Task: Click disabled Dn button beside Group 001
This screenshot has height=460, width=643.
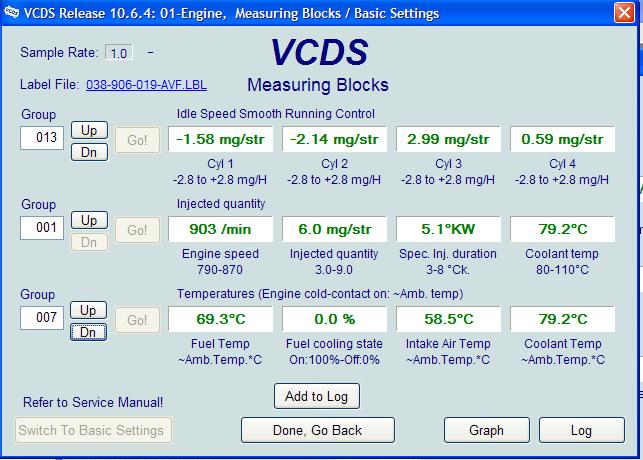Action: pos(89,242)
